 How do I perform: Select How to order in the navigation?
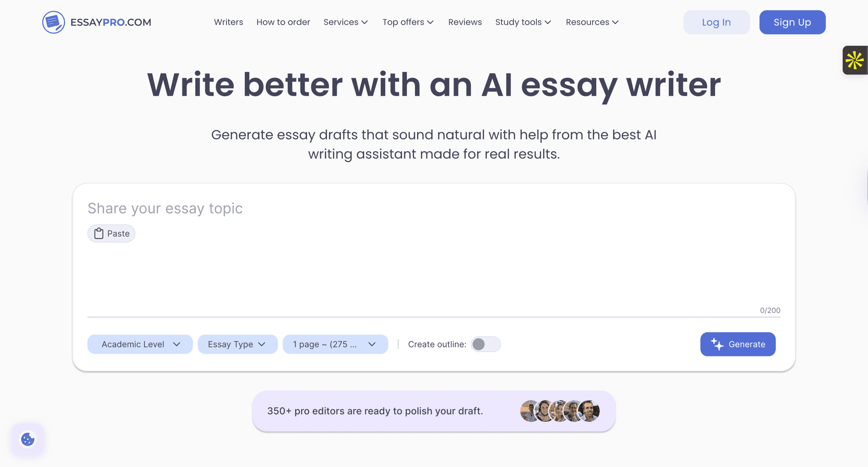(x=283, y=22)
